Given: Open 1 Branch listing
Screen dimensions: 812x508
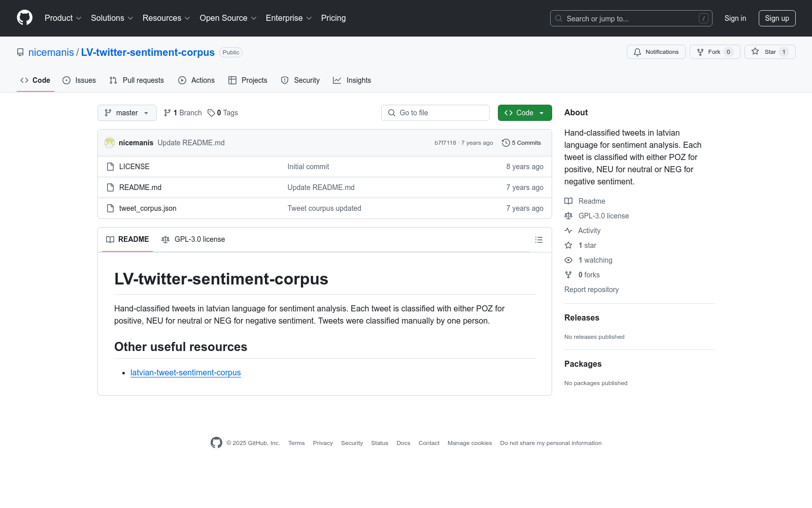Looking at the screenshot, I should click(x=183, y=113).
